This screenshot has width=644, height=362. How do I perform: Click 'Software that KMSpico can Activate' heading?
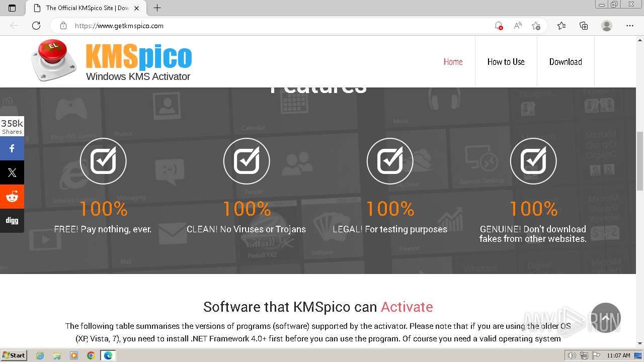click(x=318, y=307)
